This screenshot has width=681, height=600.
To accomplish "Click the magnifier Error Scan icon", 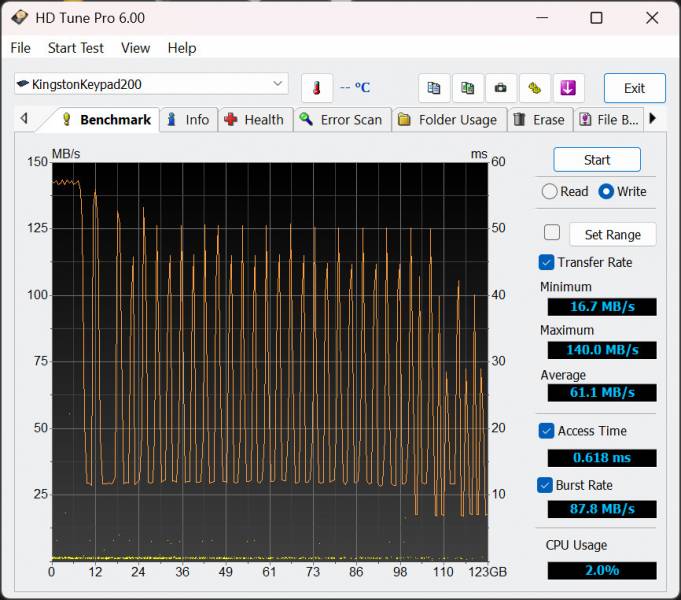I will [306, 119].
